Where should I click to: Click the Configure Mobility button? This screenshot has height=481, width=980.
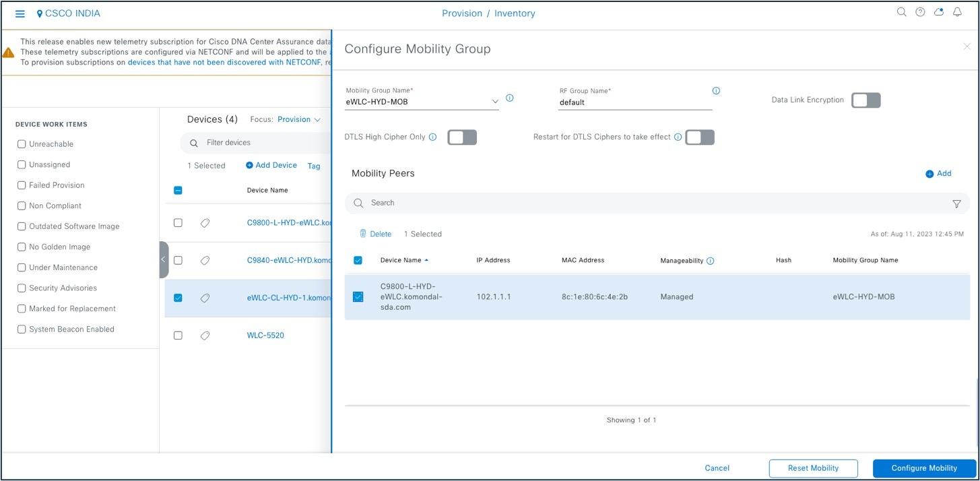point(924,468)
